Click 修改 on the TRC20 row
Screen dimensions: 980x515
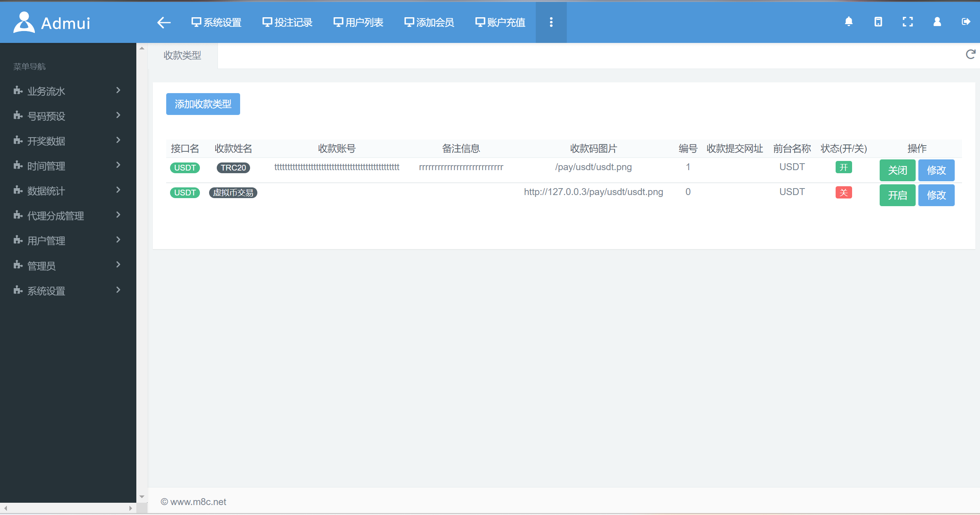point(936,170)
